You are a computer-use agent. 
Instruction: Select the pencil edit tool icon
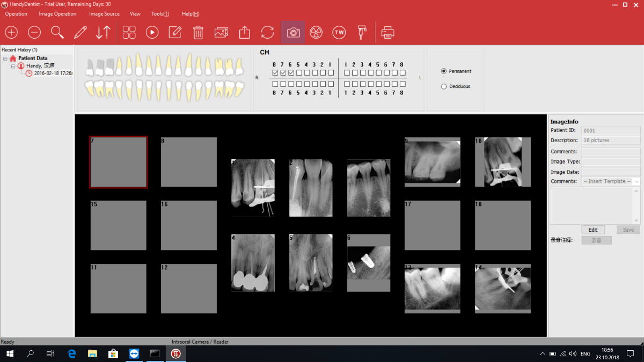pos(80,33)
